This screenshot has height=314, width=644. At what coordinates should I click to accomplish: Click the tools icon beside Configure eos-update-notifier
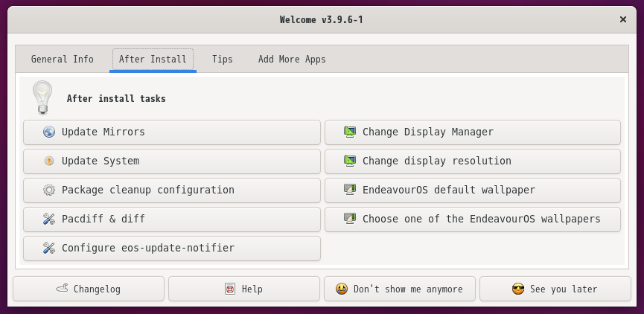tap(49, 248)
